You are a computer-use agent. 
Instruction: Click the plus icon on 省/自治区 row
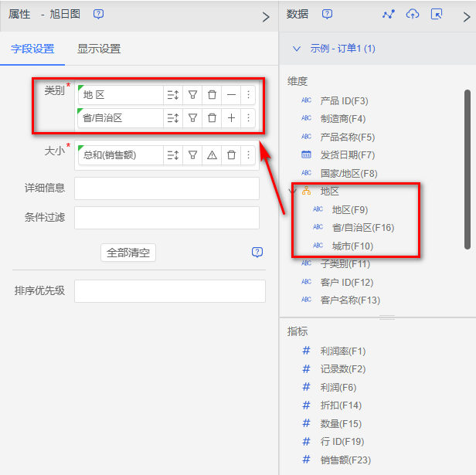(x=231, y=118)
